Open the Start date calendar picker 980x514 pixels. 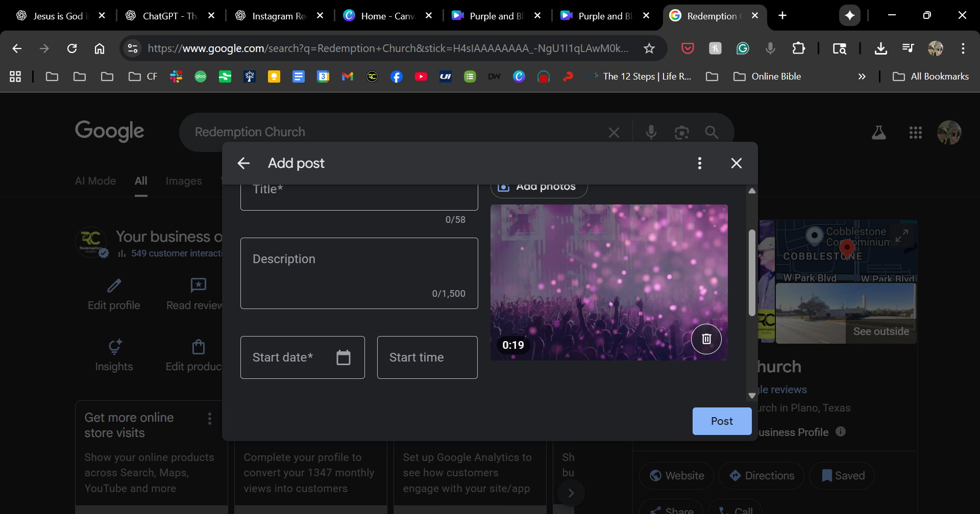coord(344,357)
